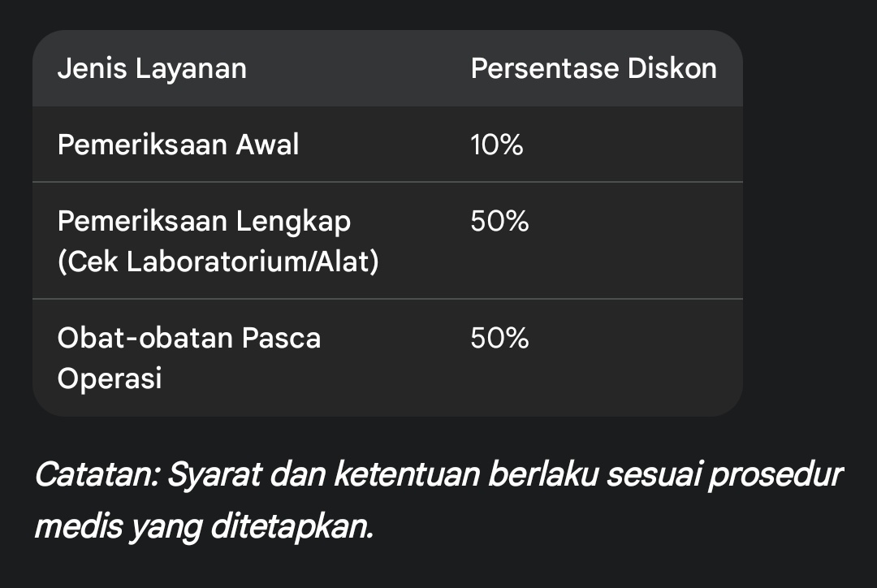Click the word Catatan in the note
Screen dimensions: 877x588
tap(94, 475)
